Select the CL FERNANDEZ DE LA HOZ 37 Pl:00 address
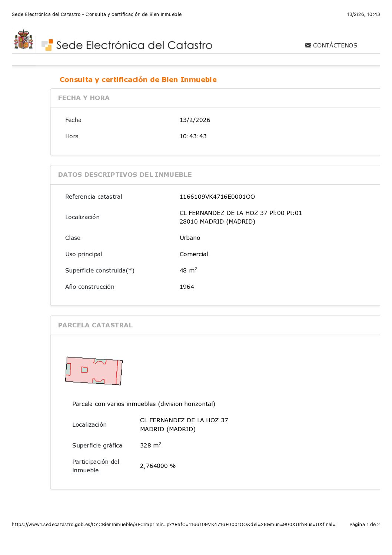This screenshot has width=392, height=555. click(240, 213)
